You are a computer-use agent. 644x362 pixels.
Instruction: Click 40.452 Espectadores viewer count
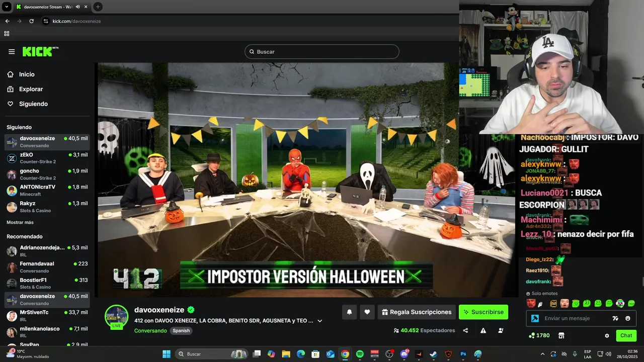pyautogui.click(x=424, y=330)
